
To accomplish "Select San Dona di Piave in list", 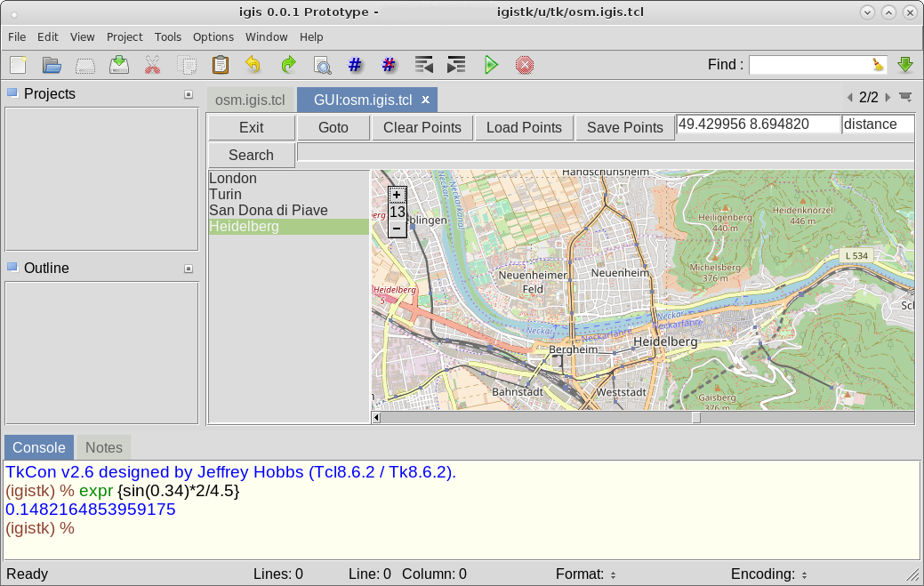I will tap(289, 210).
